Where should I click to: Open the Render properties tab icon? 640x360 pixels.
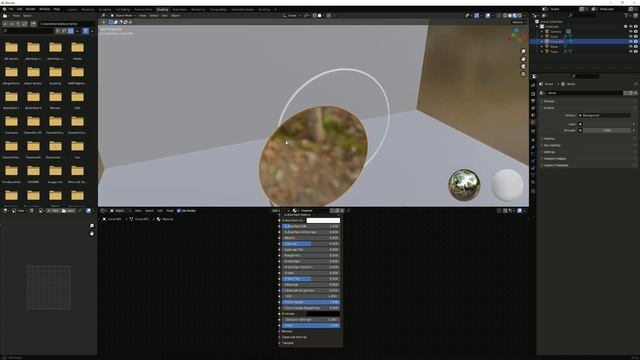tap(533, 94)
